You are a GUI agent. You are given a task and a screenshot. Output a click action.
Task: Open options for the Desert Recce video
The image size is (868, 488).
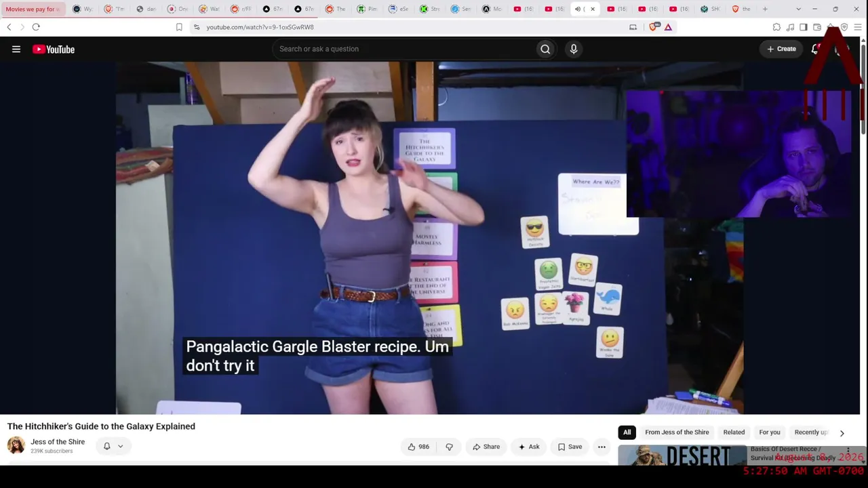click(848, 451)
